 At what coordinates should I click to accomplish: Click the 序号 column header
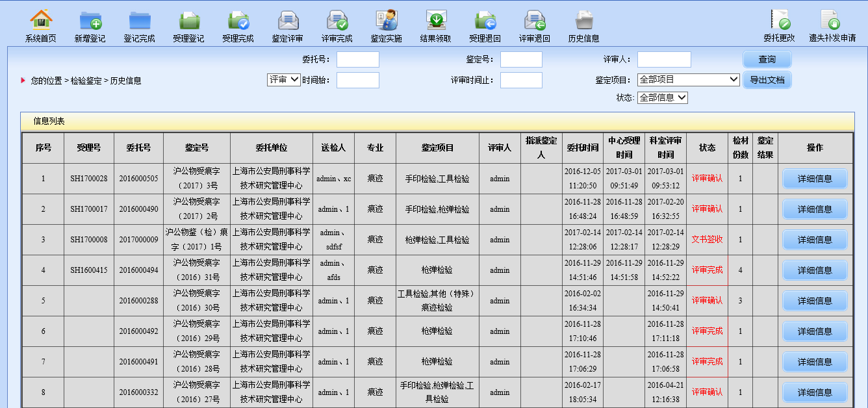tap(44, 148)
